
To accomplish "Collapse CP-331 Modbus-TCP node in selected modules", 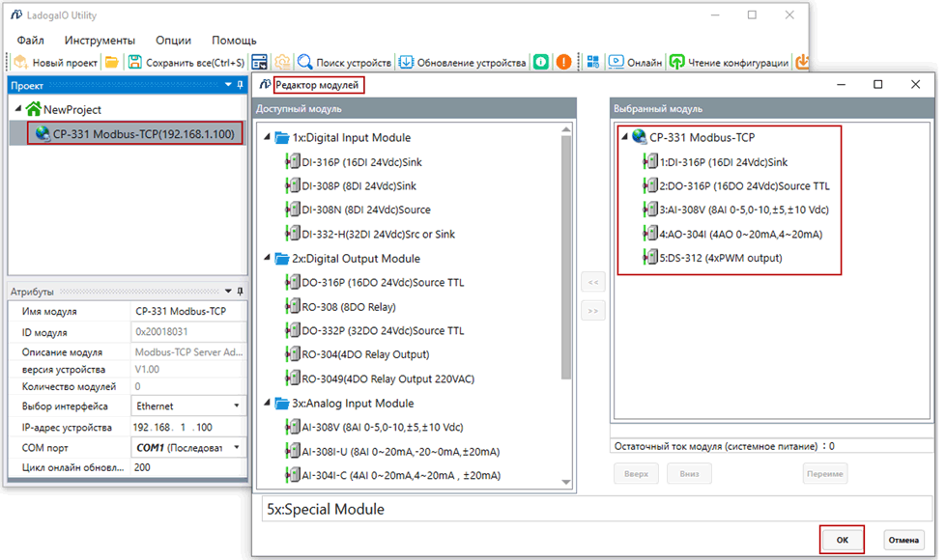I will click(624, 137).
